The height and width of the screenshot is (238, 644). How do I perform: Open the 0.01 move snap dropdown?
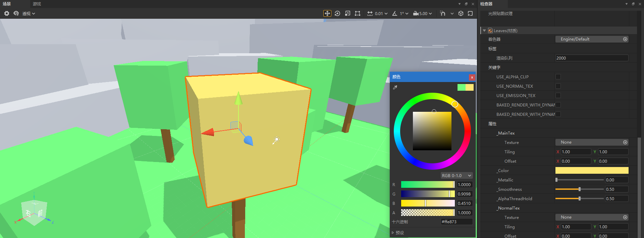tap(381, 13)
